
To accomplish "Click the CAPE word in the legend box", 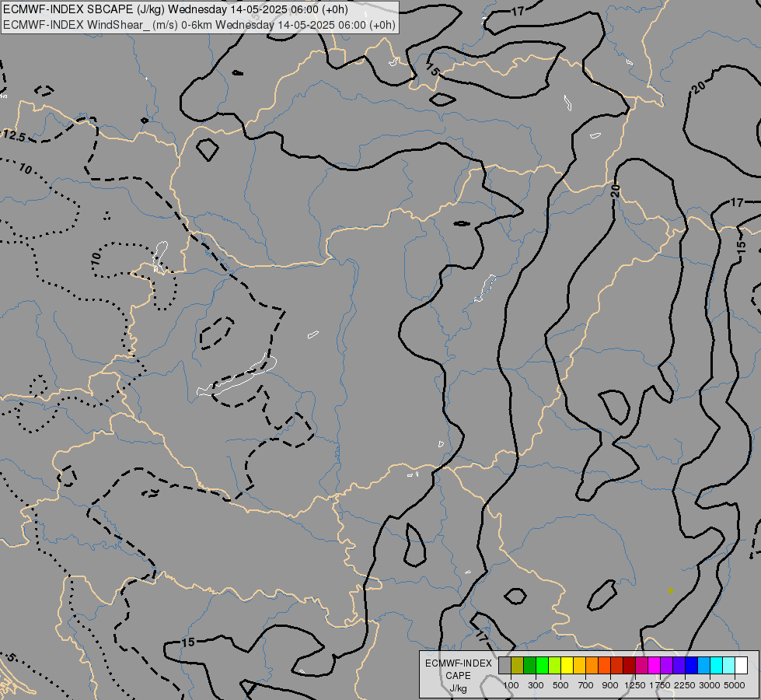I will pos(458,676).
